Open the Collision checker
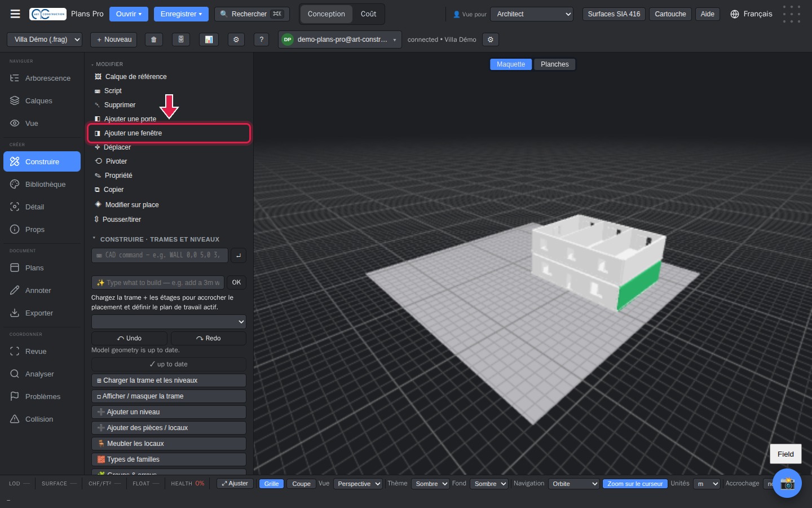Viewport: 812px width, 508px height. (x=42, y=419)
